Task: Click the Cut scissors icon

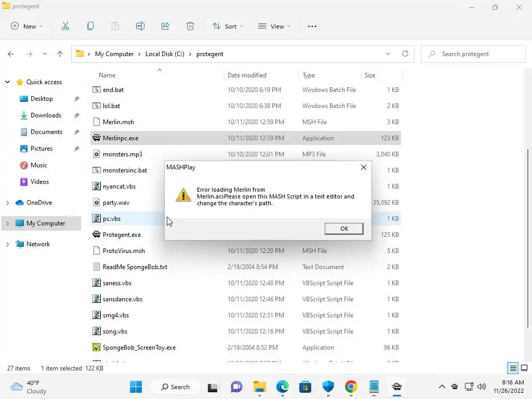Action: point(65,26)
